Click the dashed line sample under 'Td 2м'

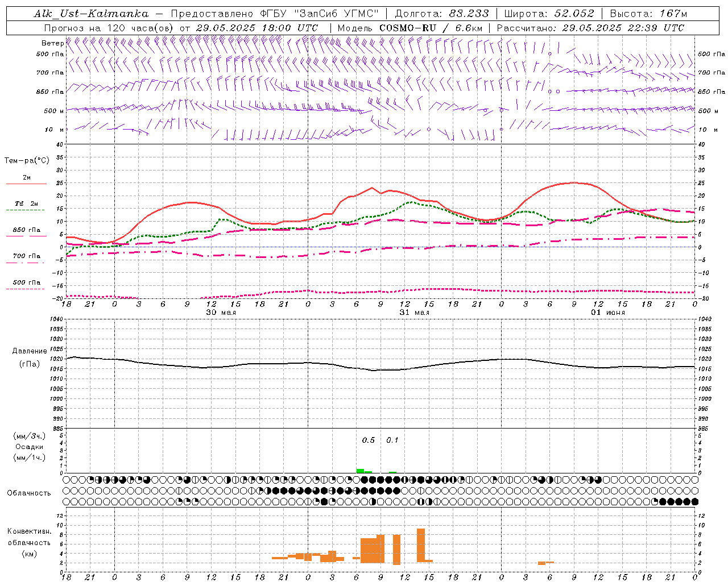pyautogui.click(x=26, y=210)
